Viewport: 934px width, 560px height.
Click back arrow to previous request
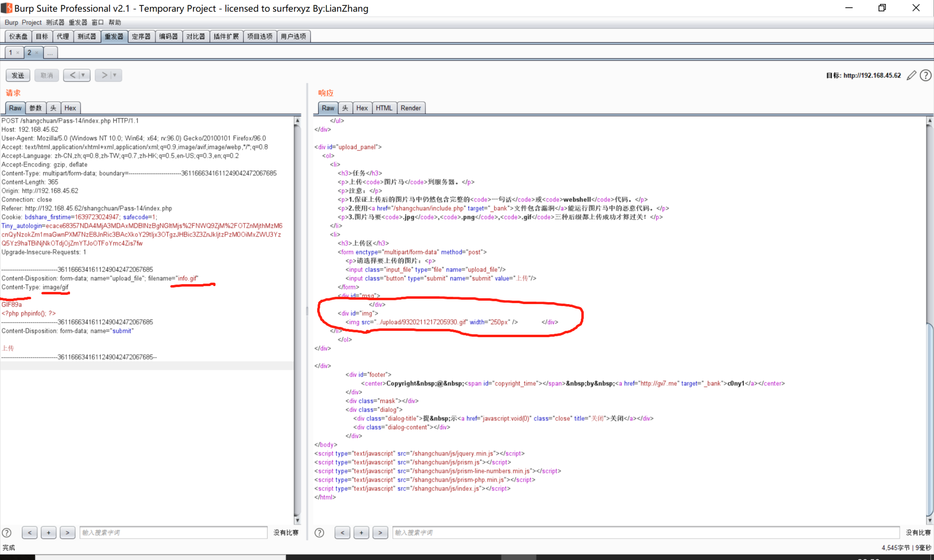pos(72,75)
